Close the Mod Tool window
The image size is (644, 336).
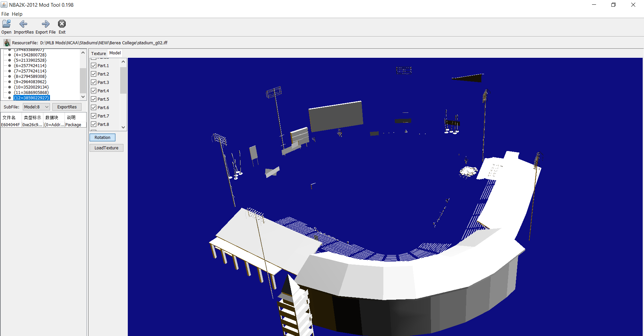pyautogui.click(x=633, y=5)
